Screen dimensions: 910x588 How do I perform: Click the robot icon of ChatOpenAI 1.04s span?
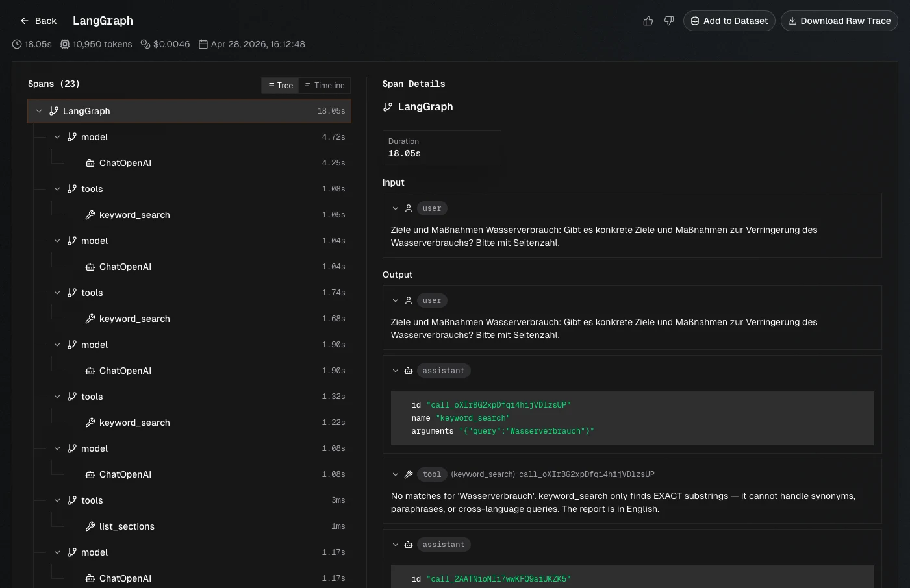coord(90,267)
